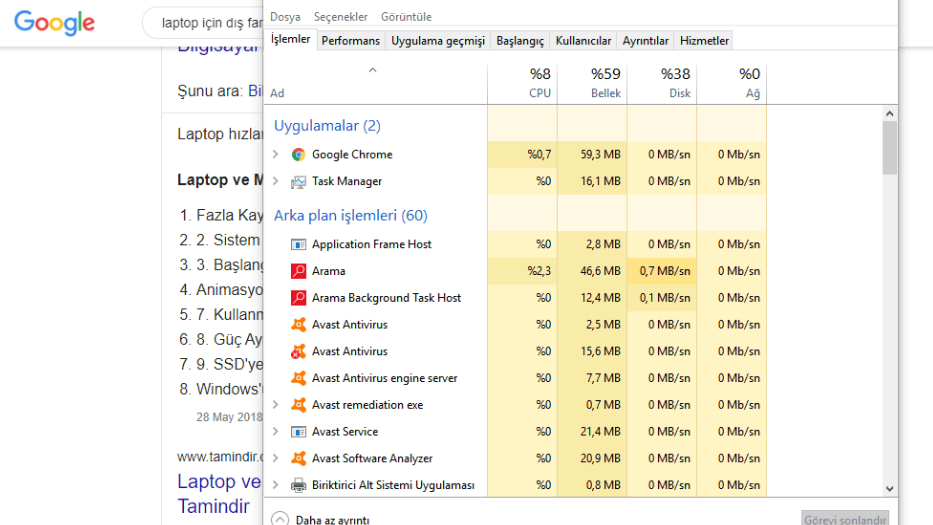Sort by the Bellek column header
The image size is (933, 525).
pos(592,83)
